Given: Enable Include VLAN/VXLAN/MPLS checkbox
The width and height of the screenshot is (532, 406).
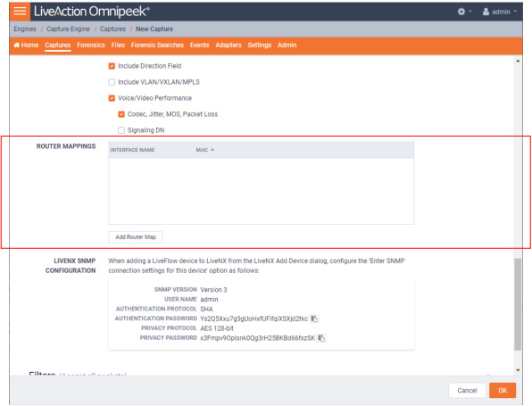Looking at the screenshot, I should 112,82.
